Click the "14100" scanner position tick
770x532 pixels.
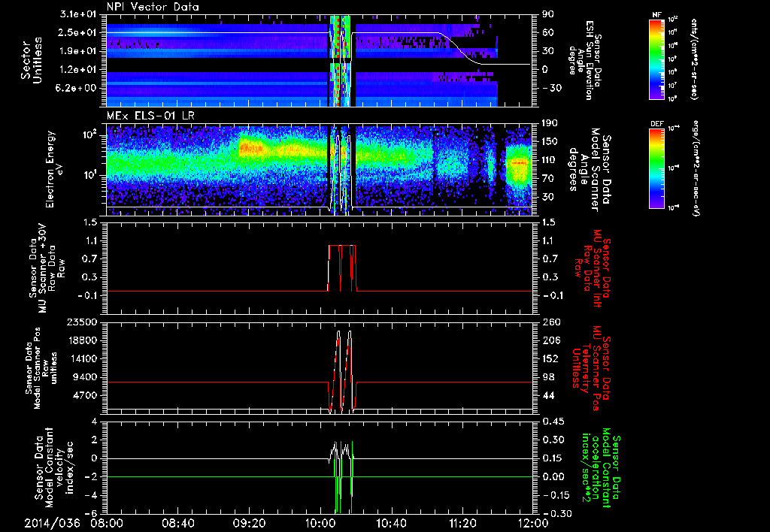(83, 358)
